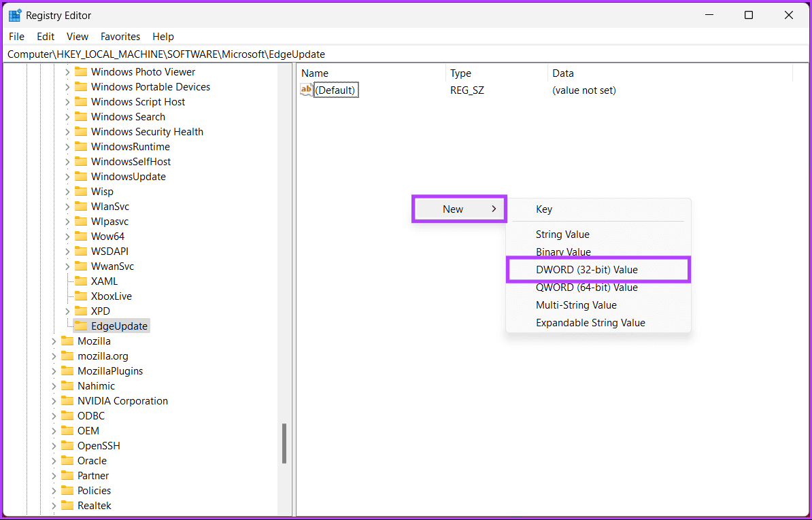Select the OEM key label
This screenshot has height=520, width=812.
click(x=88, y=431)
